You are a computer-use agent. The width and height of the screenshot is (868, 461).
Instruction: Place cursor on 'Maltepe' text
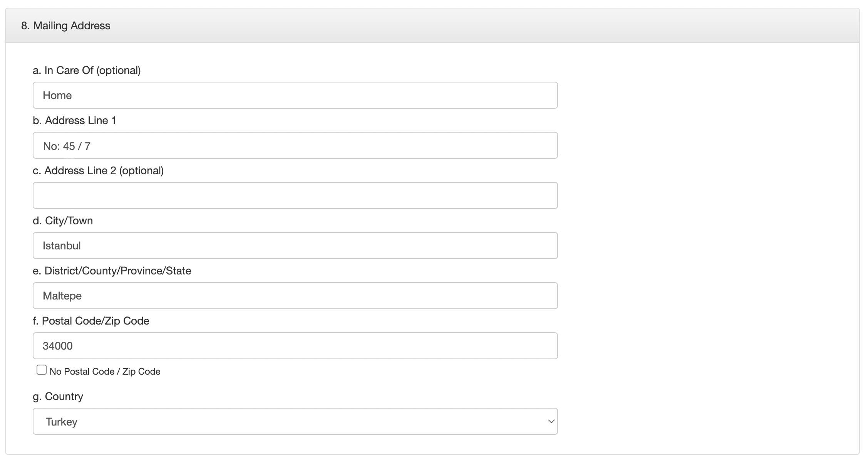[62, 296]
